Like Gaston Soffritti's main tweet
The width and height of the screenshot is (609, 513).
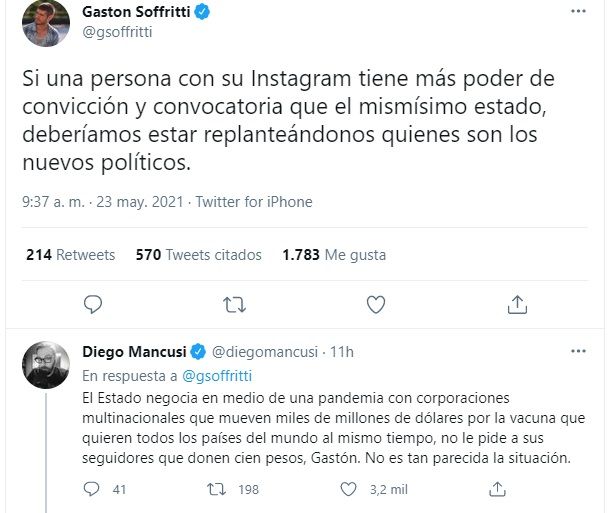(376, 303)
